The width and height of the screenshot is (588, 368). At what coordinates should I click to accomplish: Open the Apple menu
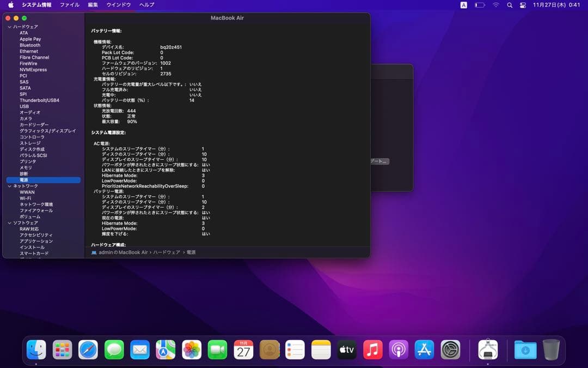(11, 5)
